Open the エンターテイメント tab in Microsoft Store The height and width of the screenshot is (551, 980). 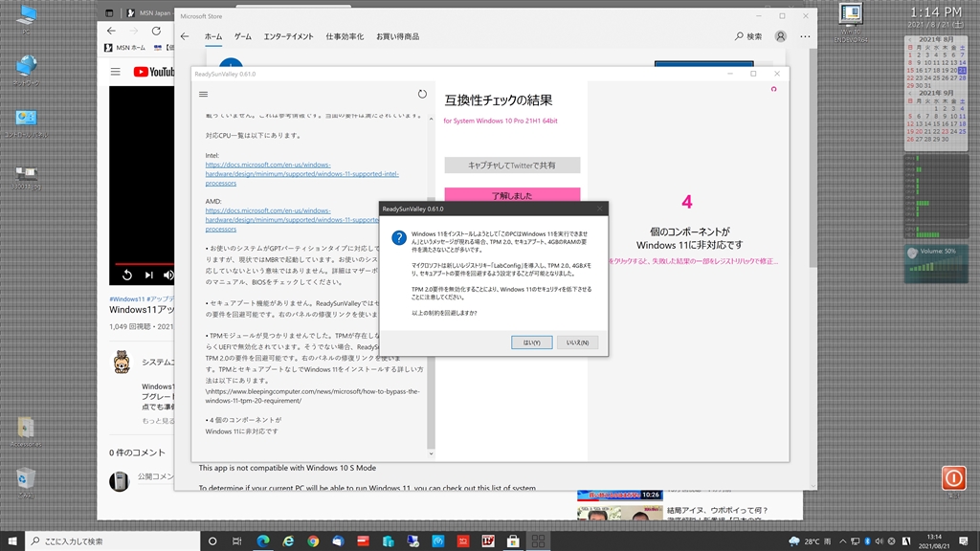(288, 36)
